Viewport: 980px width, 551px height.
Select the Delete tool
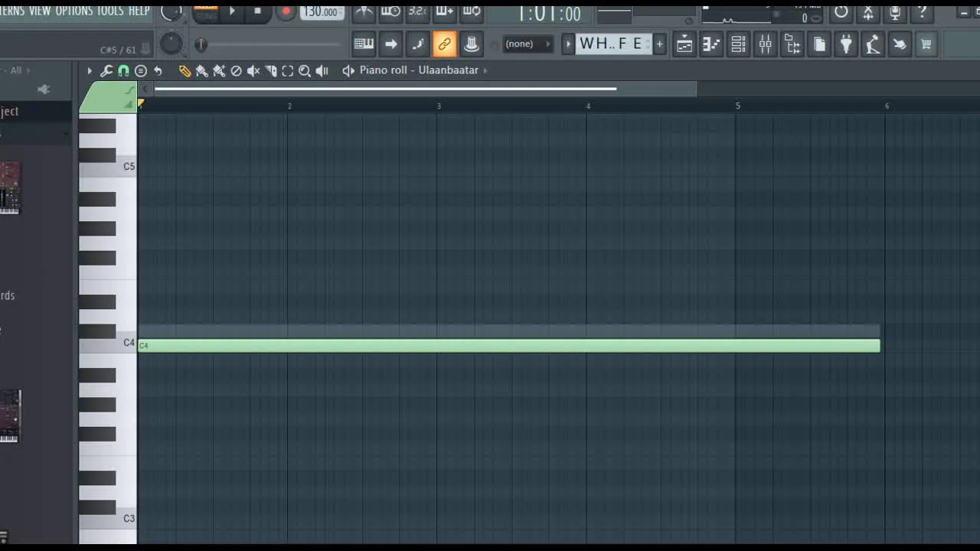236,70
